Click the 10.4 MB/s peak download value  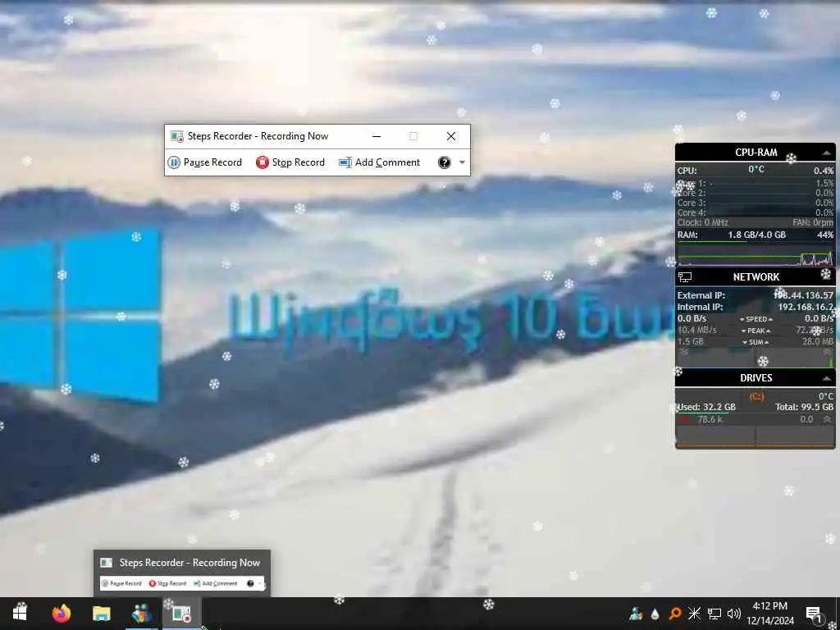[x=697, y=330]
